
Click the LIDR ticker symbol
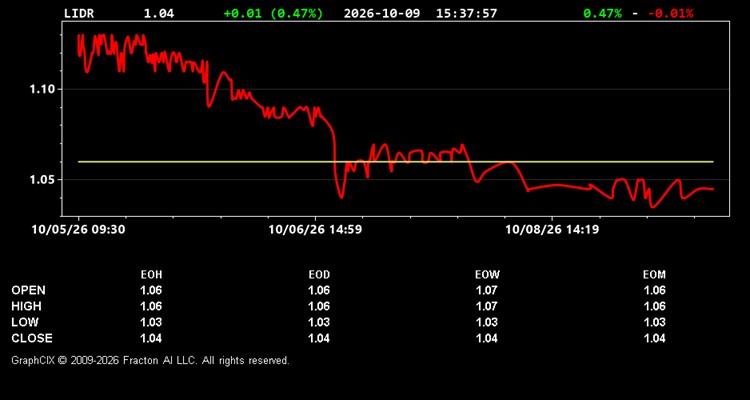[79, 13]
